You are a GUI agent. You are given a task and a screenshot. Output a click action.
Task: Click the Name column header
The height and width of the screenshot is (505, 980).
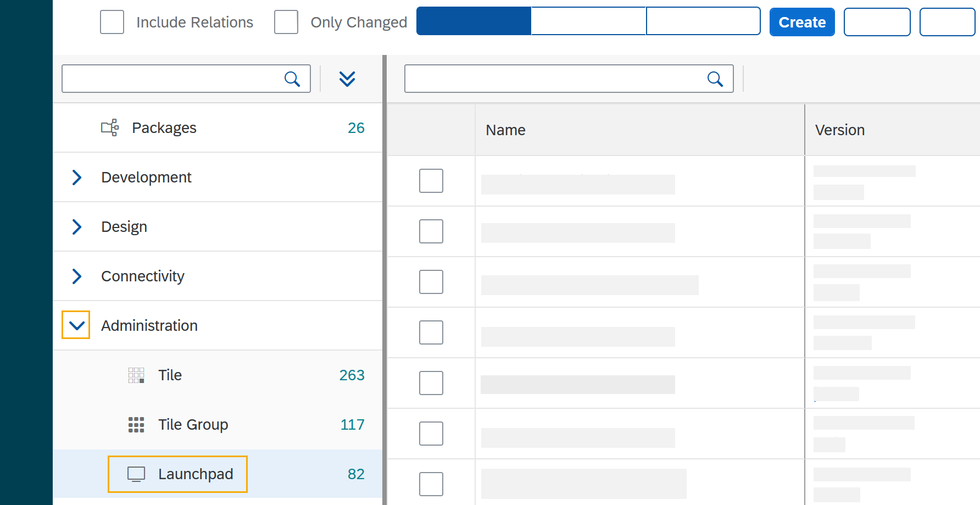tap(640, 130)
